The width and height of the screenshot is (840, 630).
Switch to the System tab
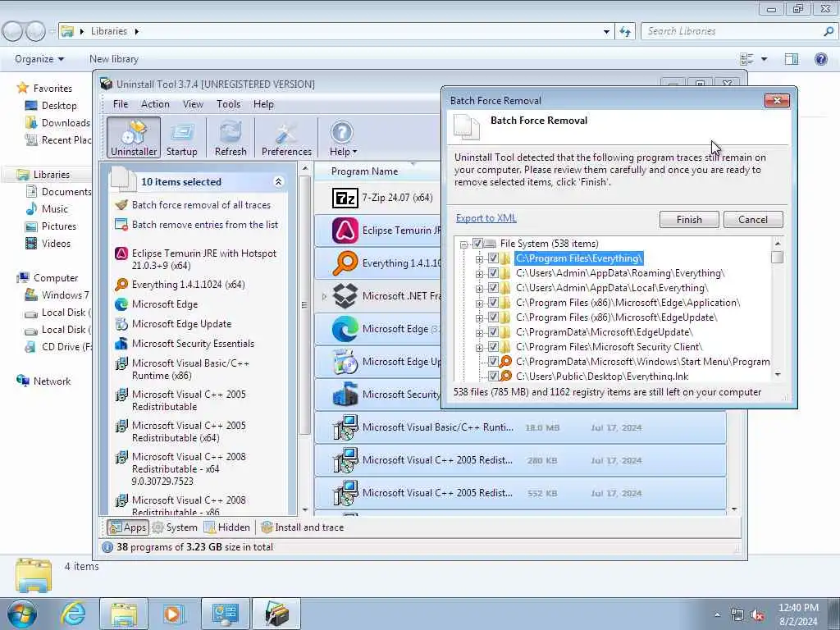click(176, 527)
